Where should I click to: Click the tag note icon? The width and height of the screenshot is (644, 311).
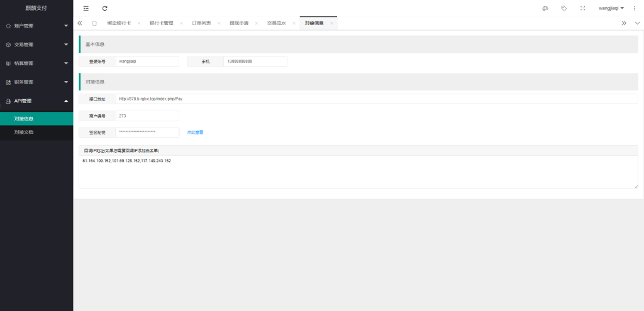pyautogui.click(x=563, y=8)
